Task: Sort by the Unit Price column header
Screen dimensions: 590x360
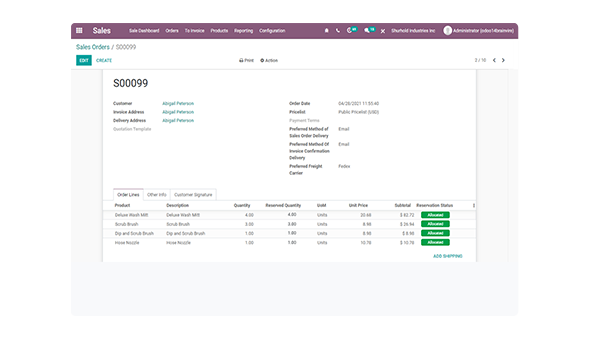Action: tap(358, 205)
